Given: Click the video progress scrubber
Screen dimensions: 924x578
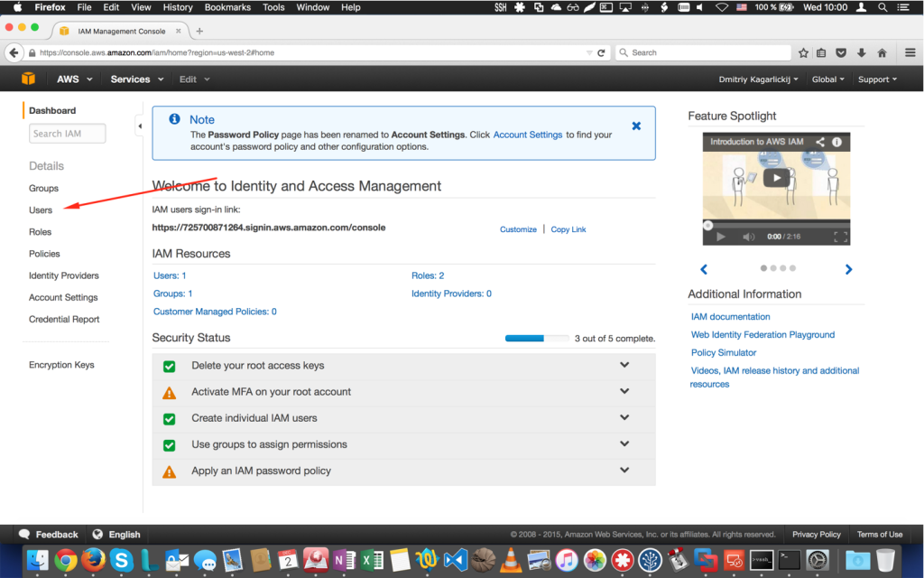Looking at the screenshot, I should (x=708, y=225).
